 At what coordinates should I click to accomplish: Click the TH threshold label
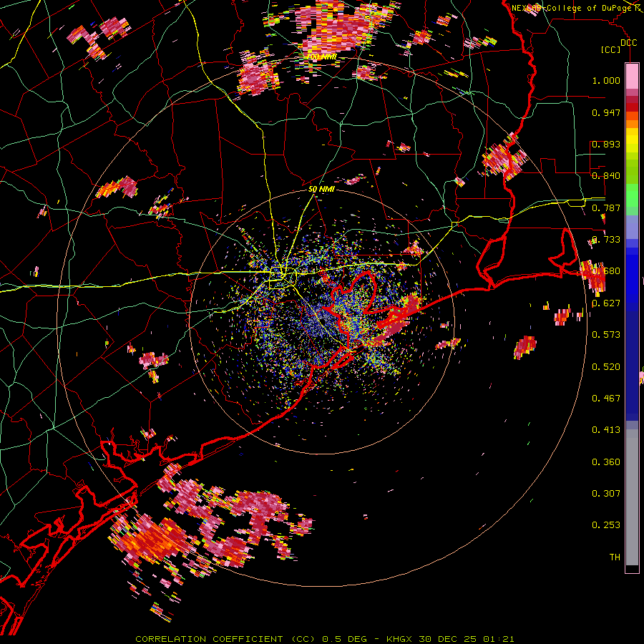point(615,557)
